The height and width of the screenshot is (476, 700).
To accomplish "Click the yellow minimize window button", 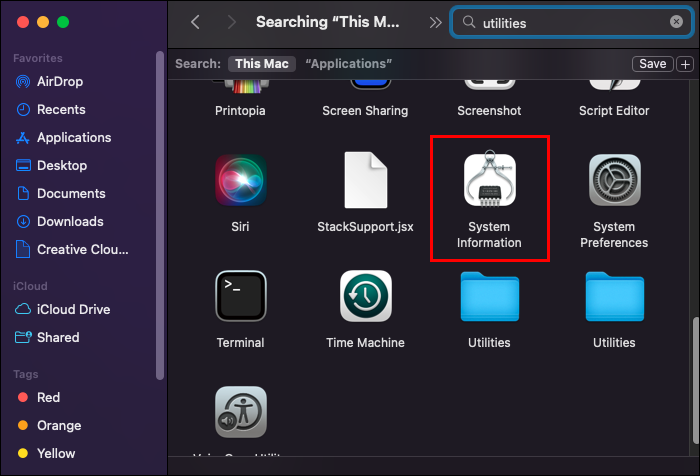I will click(43, 22).
